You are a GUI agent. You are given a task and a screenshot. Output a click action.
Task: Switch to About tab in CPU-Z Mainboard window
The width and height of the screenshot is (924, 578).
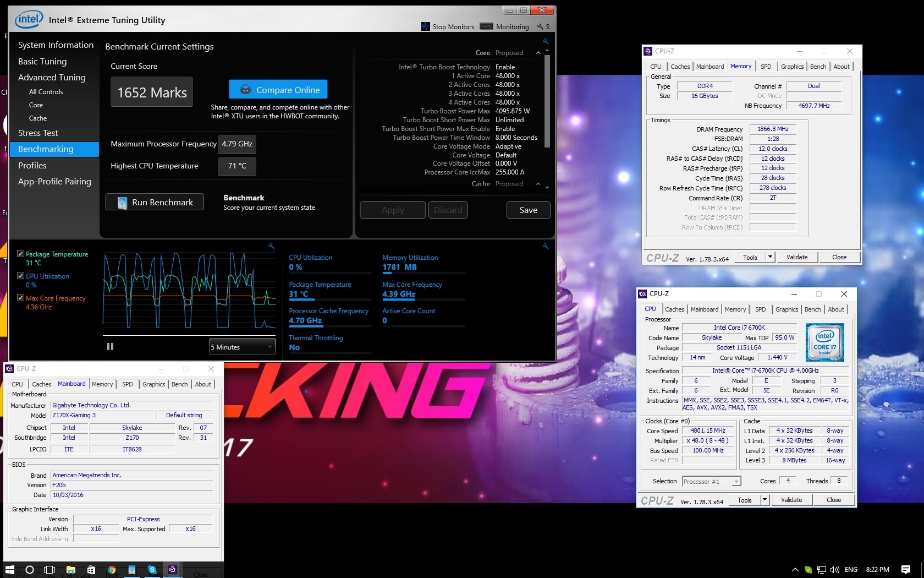[203, 384]
